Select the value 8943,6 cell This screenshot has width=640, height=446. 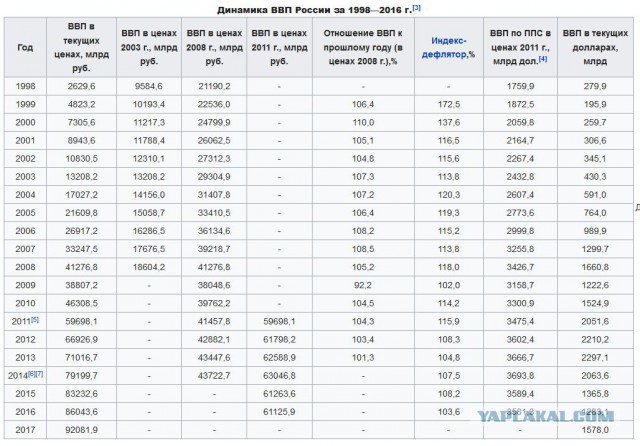click(82, 141)
